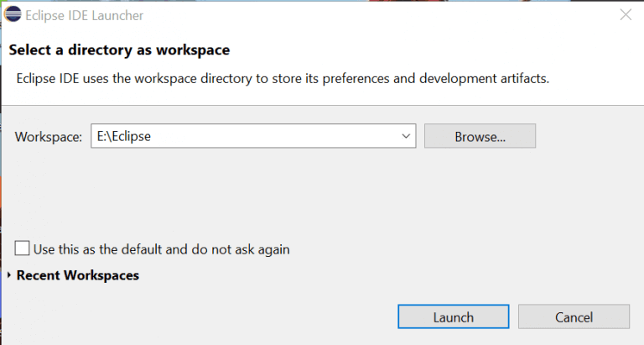Click the 'do not ask again' label text
The width and height of the screenshot is (644, 345).
[243, 249]
